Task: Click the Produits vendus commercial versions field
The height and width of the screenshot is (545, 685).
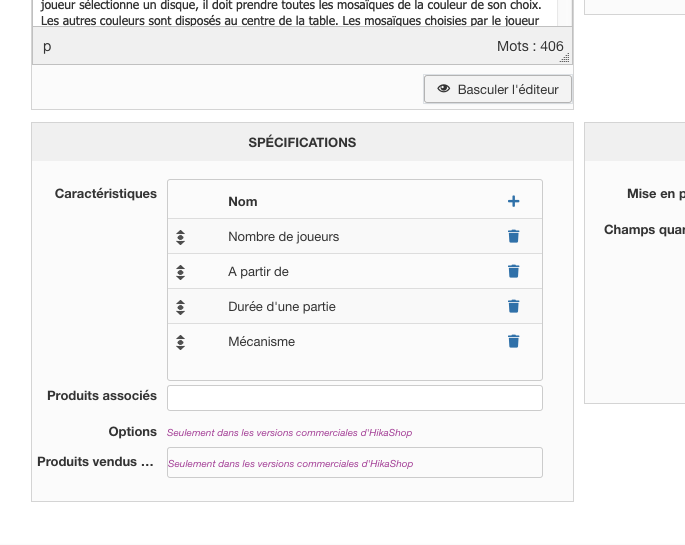Action: 354,463
